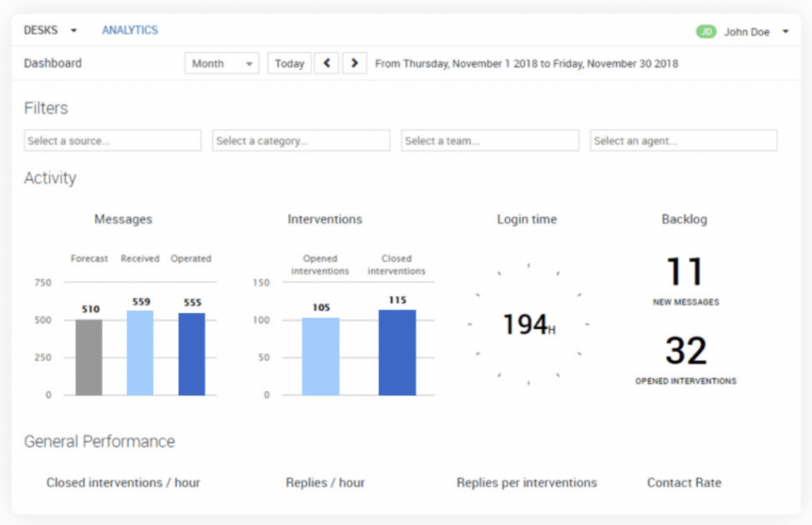This screenshot has height=525, width=812.
Task: Click the previous period arrow button
Action: 327,63
